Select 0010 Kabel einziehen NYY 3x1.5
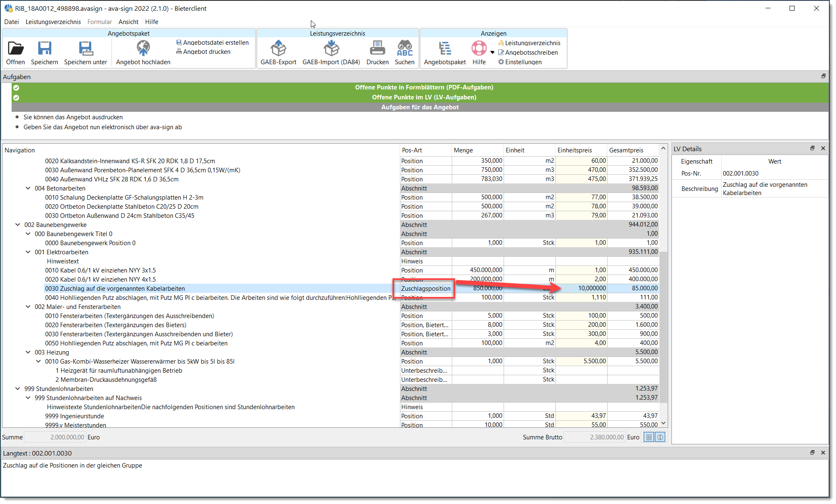 coord(100,270)
